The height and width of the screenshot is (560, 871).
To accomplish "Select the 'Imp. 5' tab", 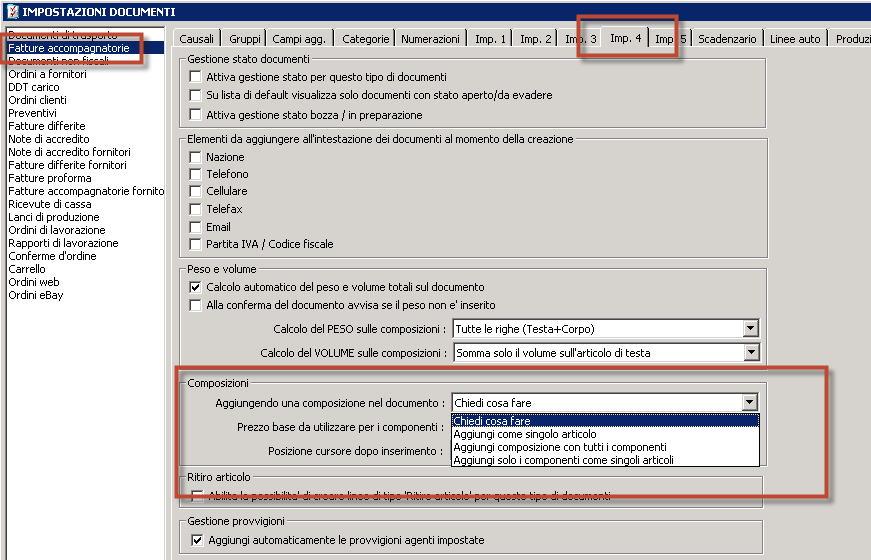I will [670, 39].
